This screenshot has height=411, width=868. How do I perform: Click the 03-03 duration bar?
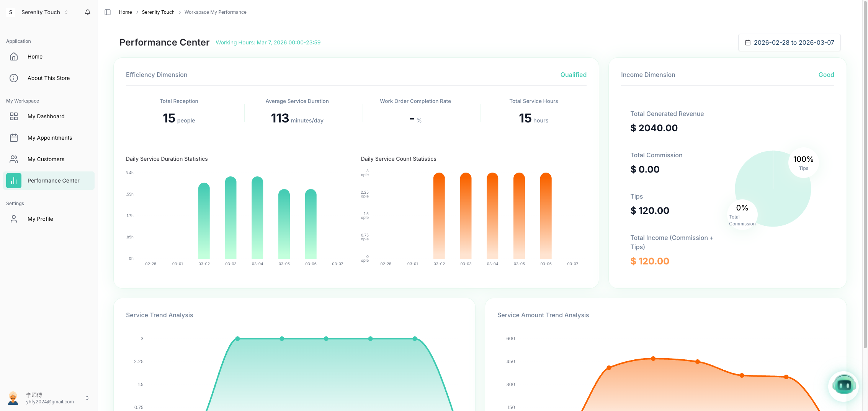230,218
